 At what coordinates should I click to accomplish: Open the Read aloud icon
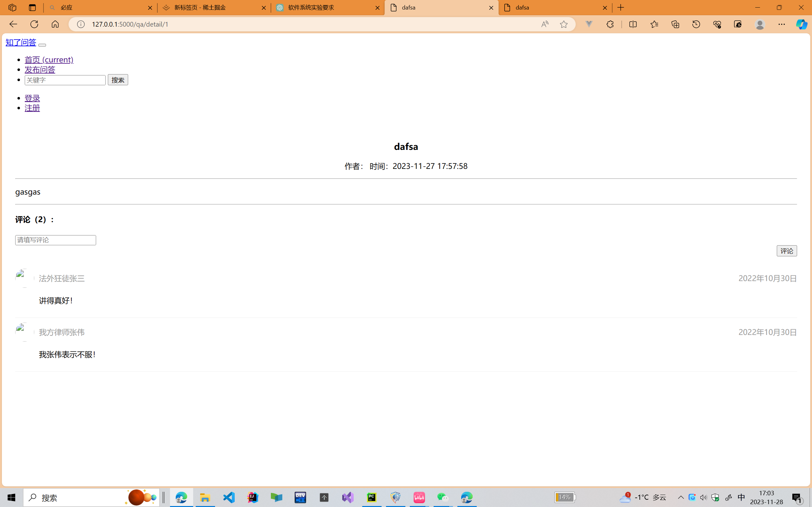[x=545, y=24]
